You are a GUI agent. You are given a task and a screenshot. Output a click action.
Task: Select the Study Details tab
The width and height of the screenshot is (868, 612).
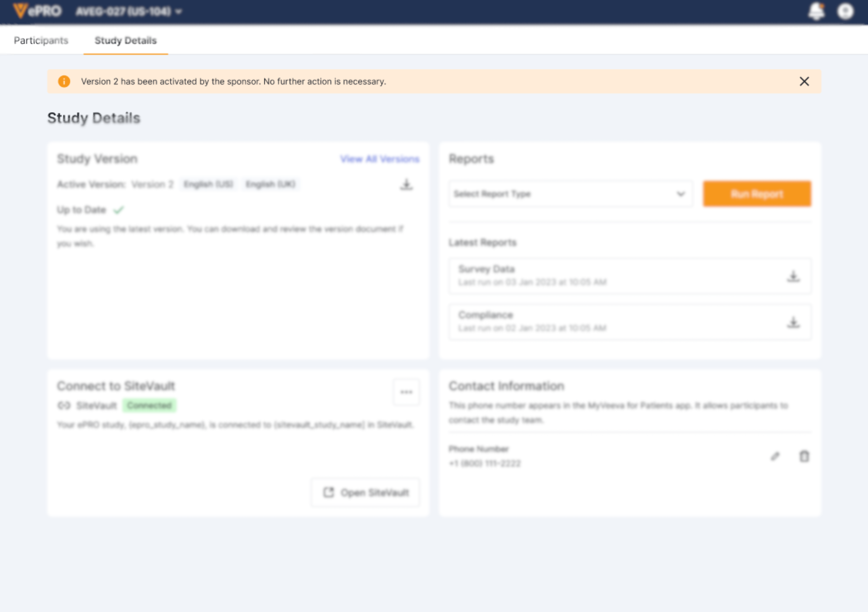point(125,40)
